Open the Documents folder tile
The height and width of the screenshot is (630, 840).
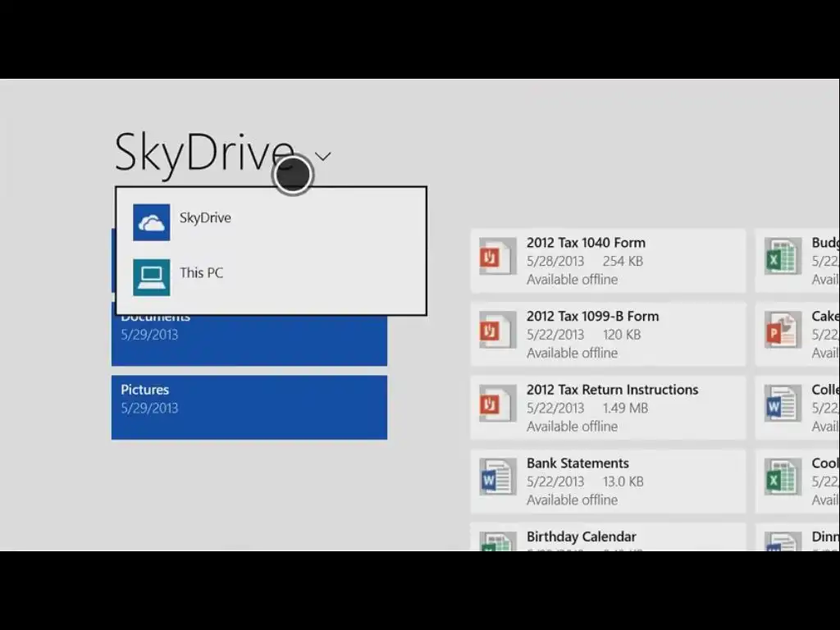249,340
